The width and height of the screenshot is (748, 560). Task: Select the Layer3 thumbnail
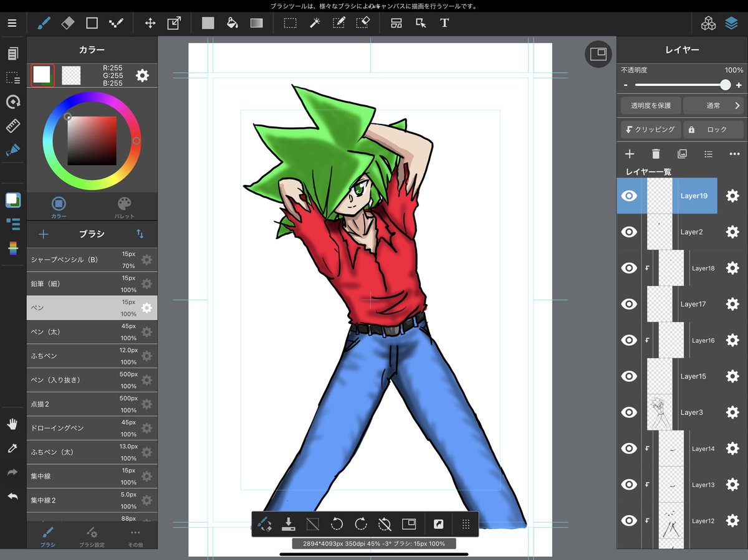tap(659, 412)
